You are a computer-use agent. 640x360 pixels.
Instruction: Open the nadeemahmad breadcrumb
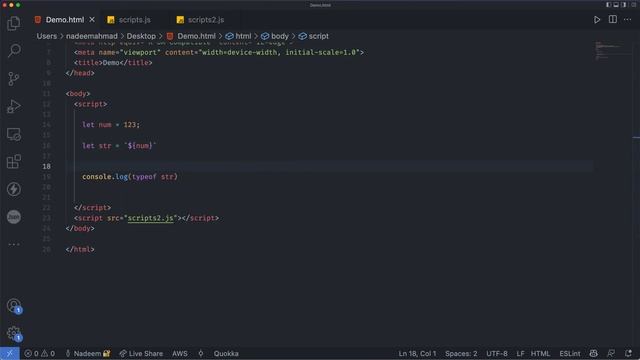91,36
